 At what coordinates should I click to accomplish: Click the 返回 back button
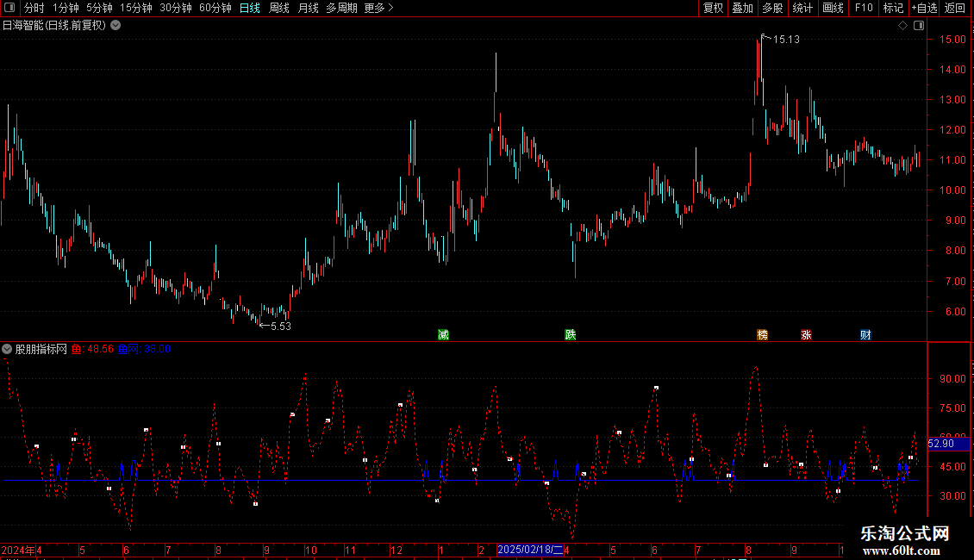click(x=955, y=8)
